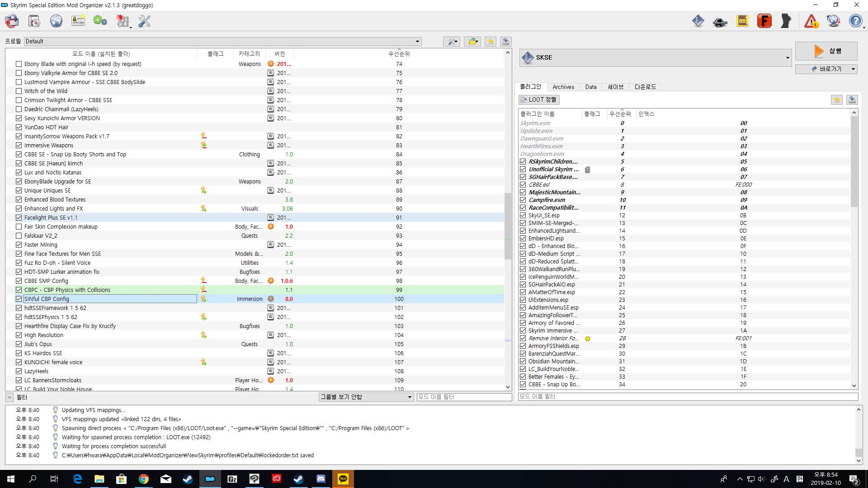The image size is (868, 488).
Task: Open the Install Mod from archive icon
Action: [x=34, y=21]
